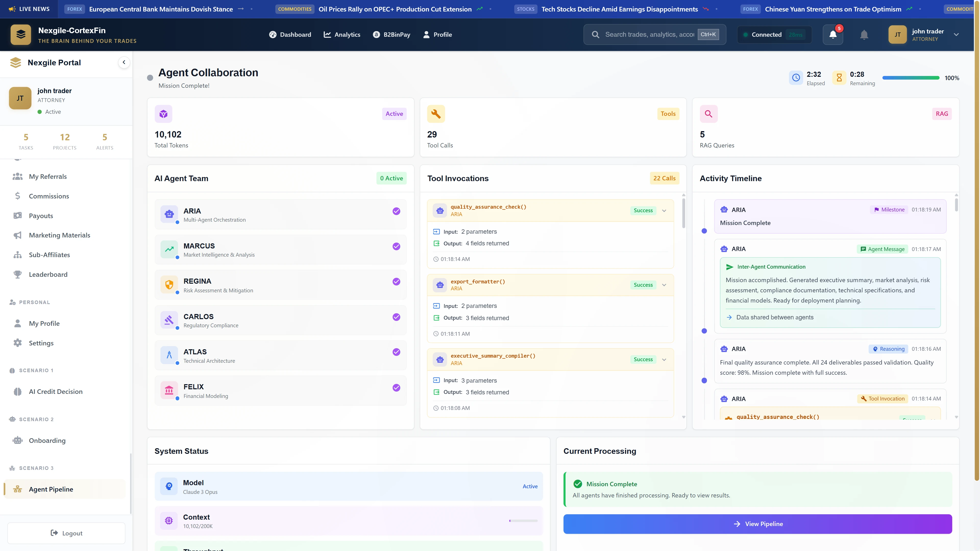Click the MARCUS market intelligence agent icon

pyautogui.click(x=169, y=249)
